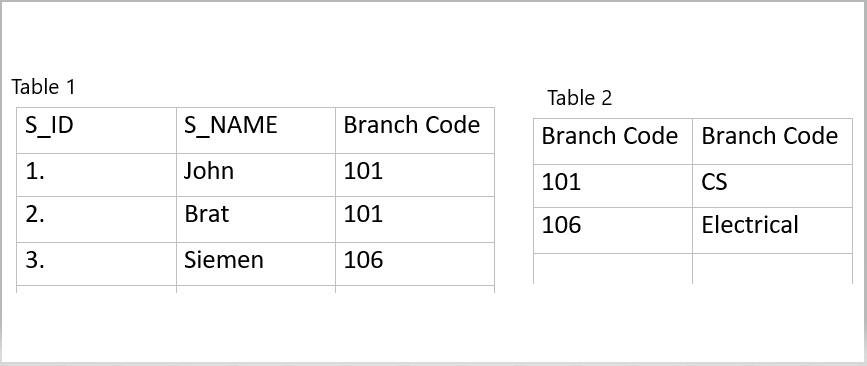Select Siemen's branch code 106 cell
This screenshot has width=867, height=366.
(x=415, y=264)
